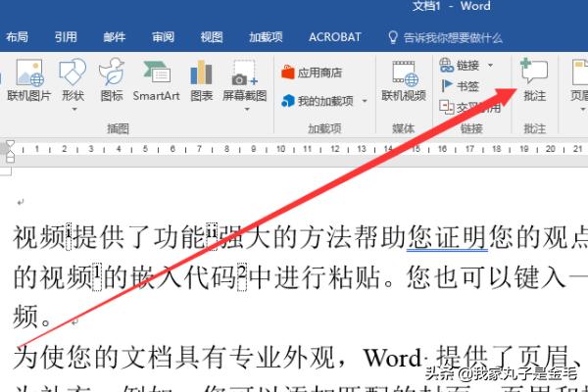The height and width of the screenshot is (392, 588).
Task: Insert a SmartArt graphic
Action: [x=156, y=80]
